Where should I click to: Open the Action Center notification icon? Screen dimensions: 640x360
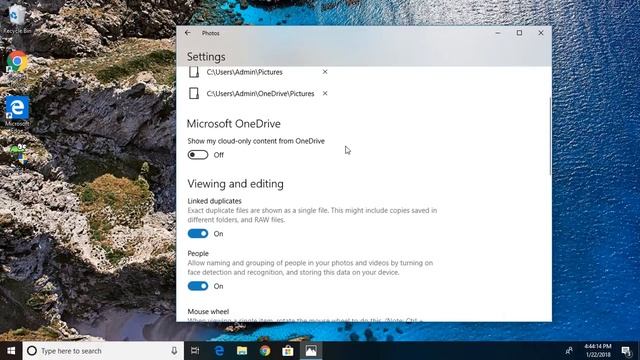click(627, 351)
